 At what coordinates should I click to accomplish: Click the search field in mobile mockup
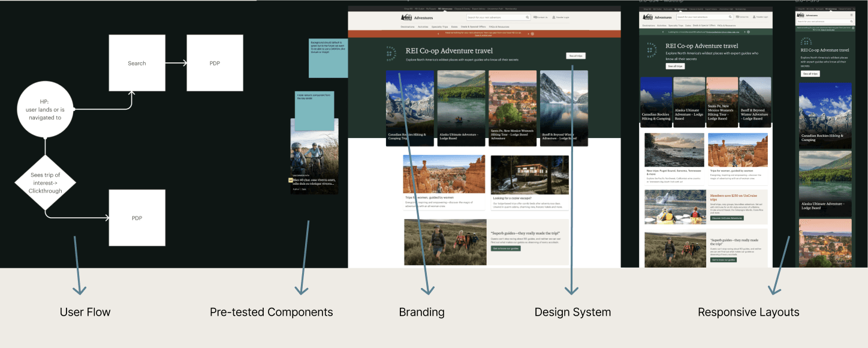825,21
